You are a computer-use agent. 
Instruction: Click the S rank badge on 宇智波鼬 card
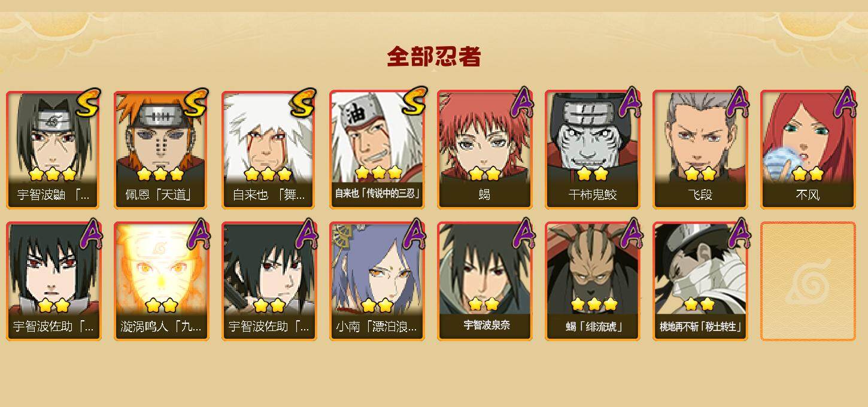pos(88,103)
